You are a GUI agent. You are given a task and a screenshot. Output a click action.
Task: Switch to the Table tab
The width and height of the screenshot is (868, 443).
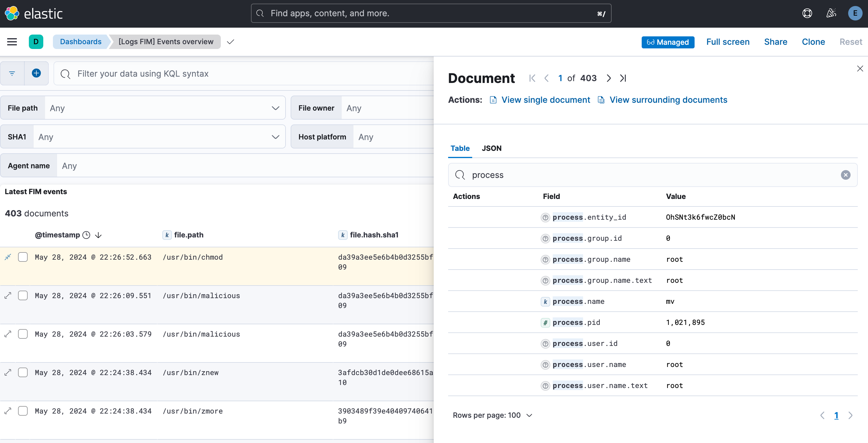pos(460,148)
